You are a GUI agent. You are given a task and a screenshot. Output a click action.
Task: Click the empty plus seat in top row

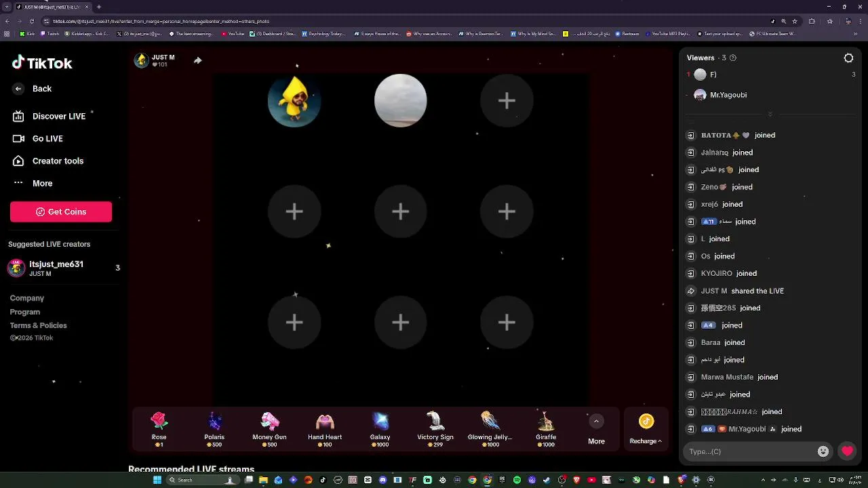pyautogui.click(x=507, y=100)
